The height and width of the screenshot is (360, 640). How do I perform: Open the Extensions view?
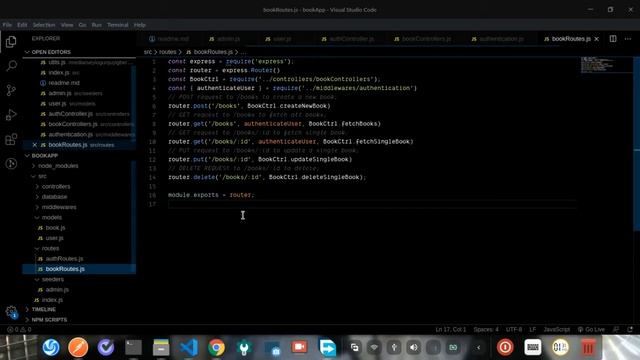tap(11, 140)
